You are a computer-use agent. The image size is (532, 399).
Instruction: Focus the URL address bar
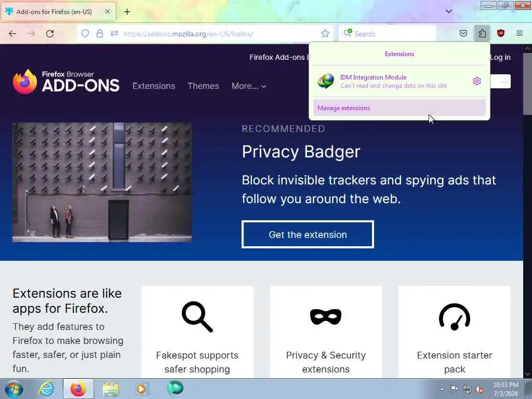point(219,34)
